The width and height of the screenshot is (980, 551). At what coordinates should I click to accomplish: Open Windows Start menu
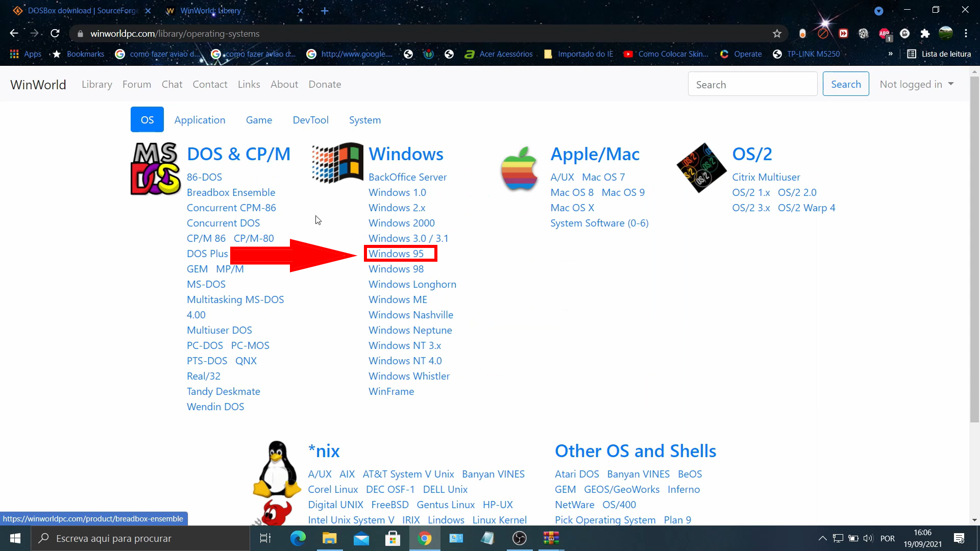click(15, 538)
